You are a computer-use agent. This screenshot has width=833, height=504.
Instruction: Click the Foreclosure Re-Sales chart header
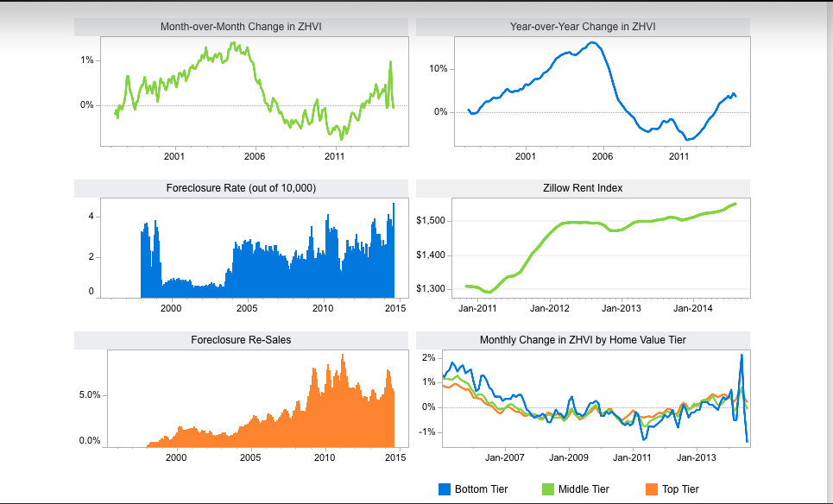241,340
